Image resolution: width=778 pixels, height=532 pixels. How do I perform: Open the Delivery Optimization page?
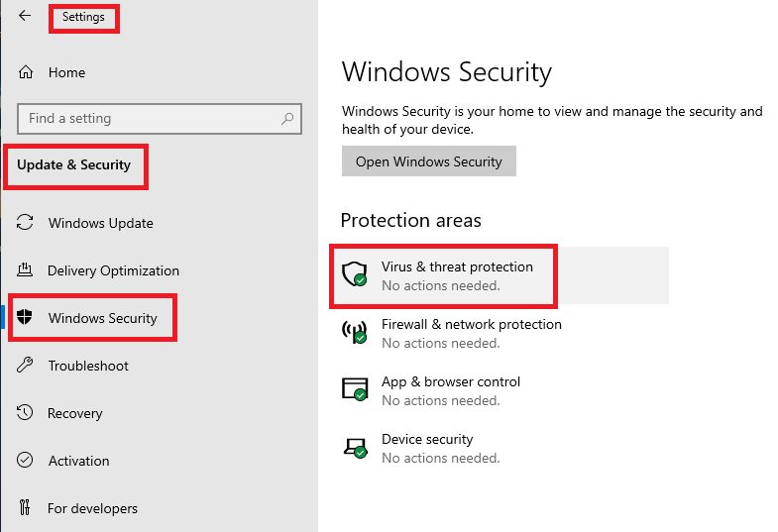point(113,270)
